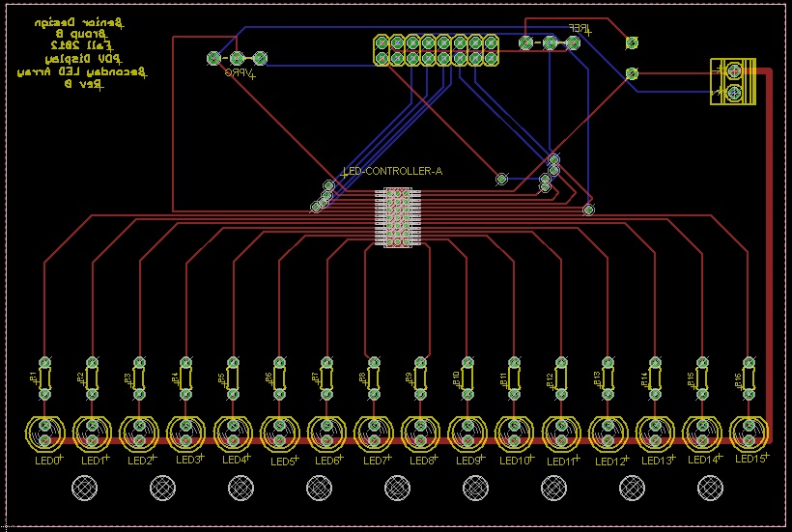Screen dimensions: 792x532
Task: Click the mounting hole below LED1
Action: click(x=85, y=489)
